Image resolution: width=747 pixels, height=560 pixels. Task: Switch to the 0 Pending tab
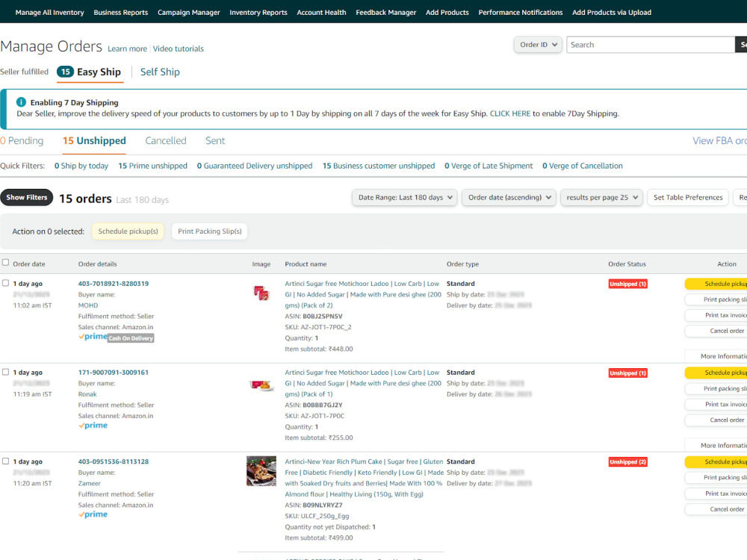[22, 140]
